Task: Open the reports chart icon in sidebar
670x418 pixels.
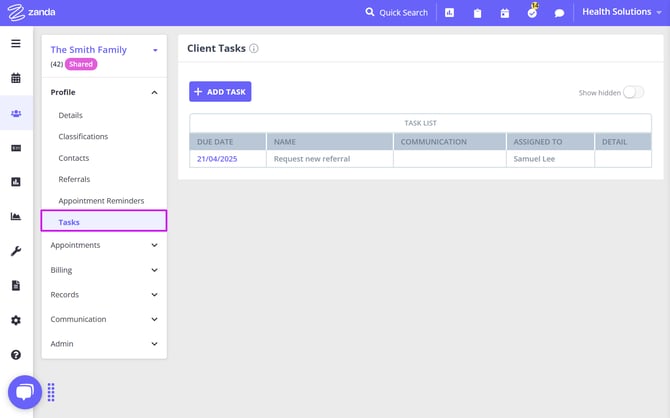Action: point(16,216)
